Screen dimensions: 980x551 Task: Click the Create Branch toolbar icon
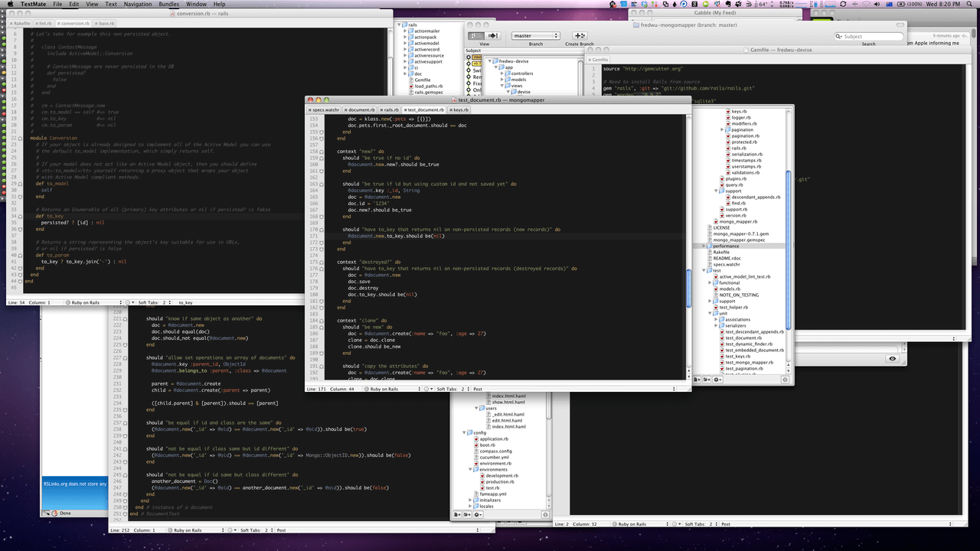[580, 36]
